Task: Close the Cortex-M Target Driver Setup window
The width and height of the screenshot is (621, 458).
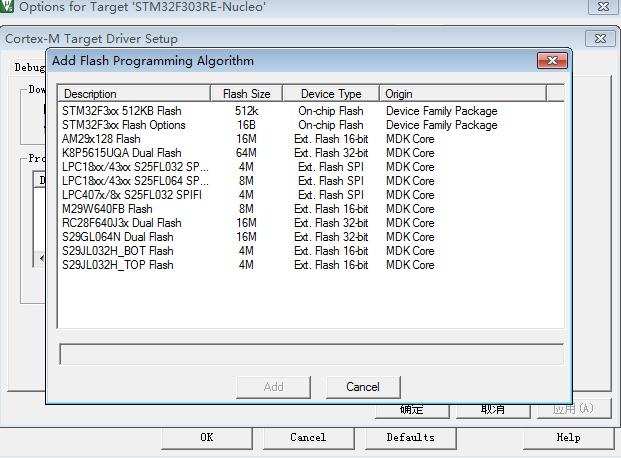Action: point(600,38)
